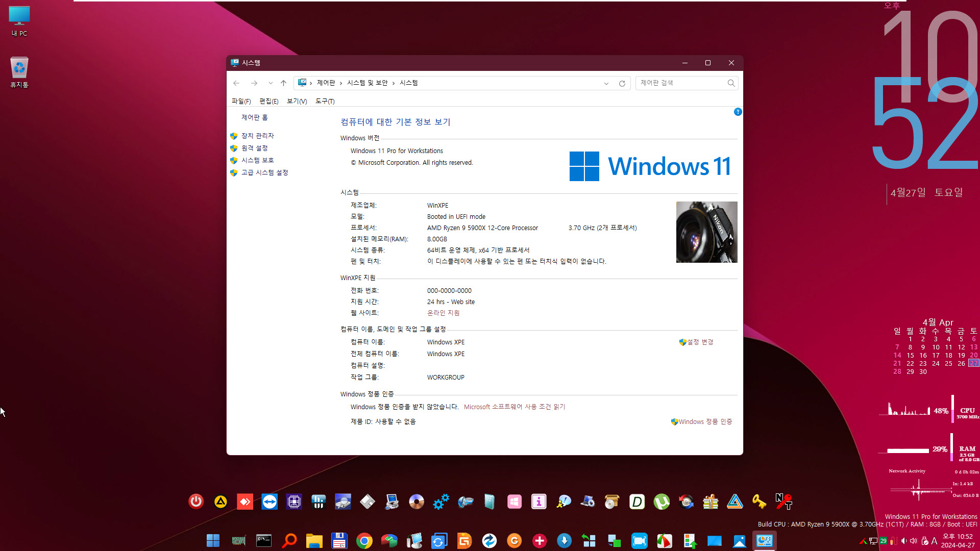This screenshot has width=980, height=551.
Task: Click 시스템 및 보안 breadcrumb
Action: pyautogui.click(x=367, y=83)
